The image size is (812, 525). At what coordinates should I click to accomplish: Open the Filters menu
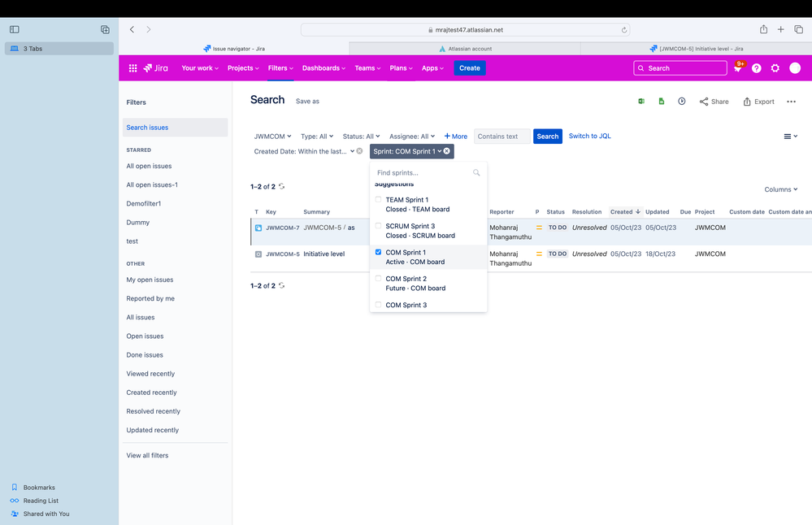(x=280, y=67)
